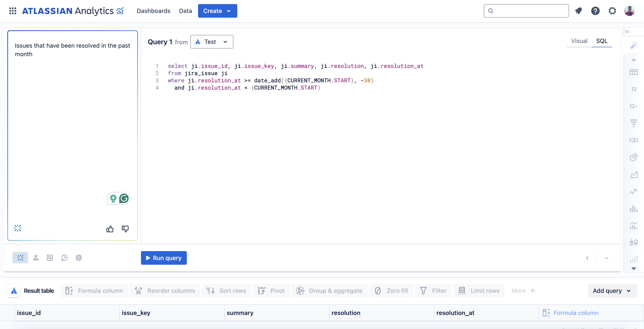Click the left chevron in query bar
This screenshot has height=329, width=644.
point(587,258)
